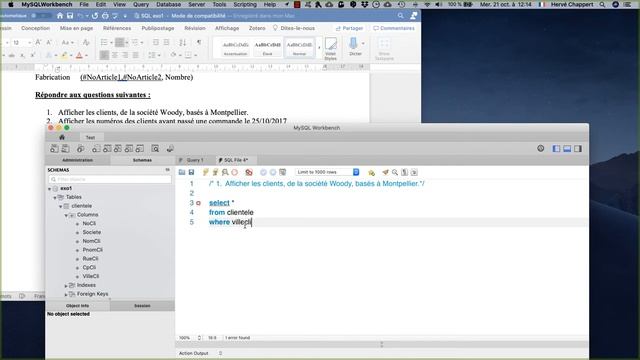Viewport: 640px width, 360px height.
Task: Open Database menu in menu bar
Action: (169, 4)
